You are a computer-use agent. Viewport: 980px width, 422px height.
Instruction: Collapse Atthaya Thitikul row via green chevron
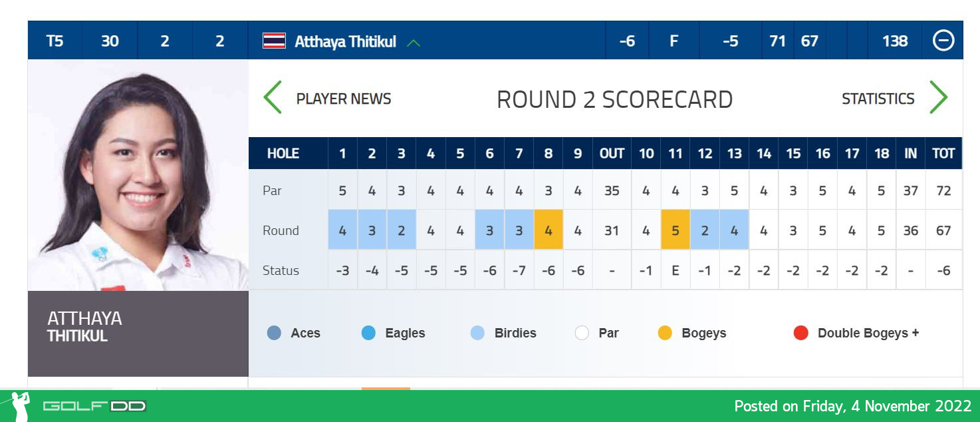pyautogui.click(x=414, y=43)
